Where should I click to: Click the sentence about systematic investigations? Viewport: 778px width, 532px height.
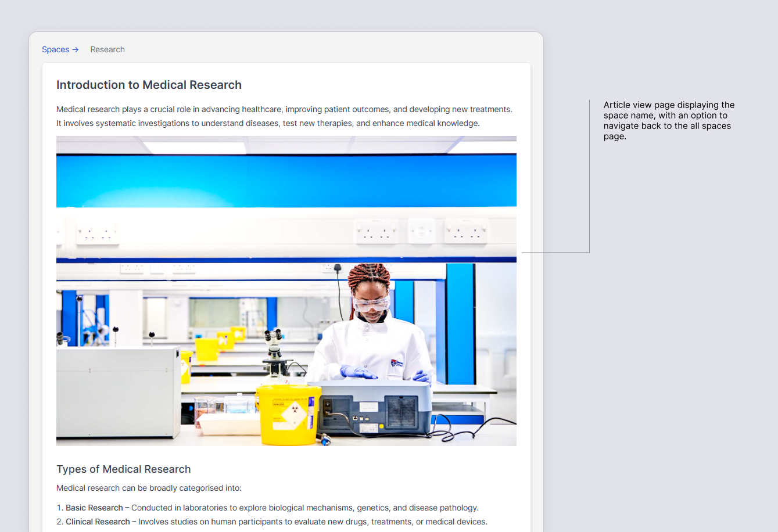[267, 123]
